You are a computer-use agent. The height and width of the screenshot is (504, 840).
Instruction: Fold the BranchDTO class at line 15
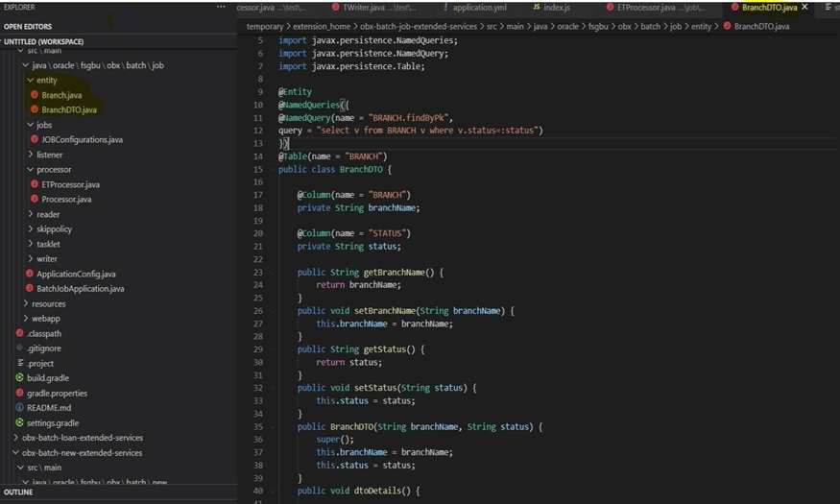point(272,169)
